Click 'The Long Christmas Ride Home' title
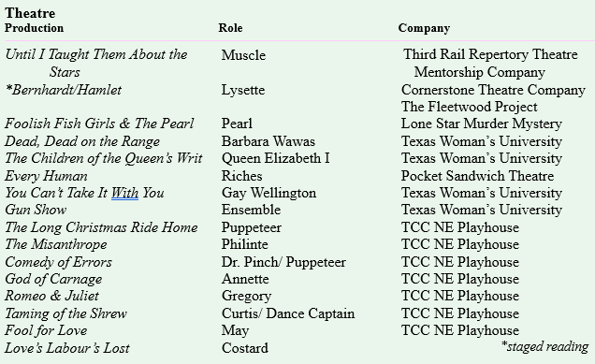Viewport: 595px width, 364px height. click(101, 227)
